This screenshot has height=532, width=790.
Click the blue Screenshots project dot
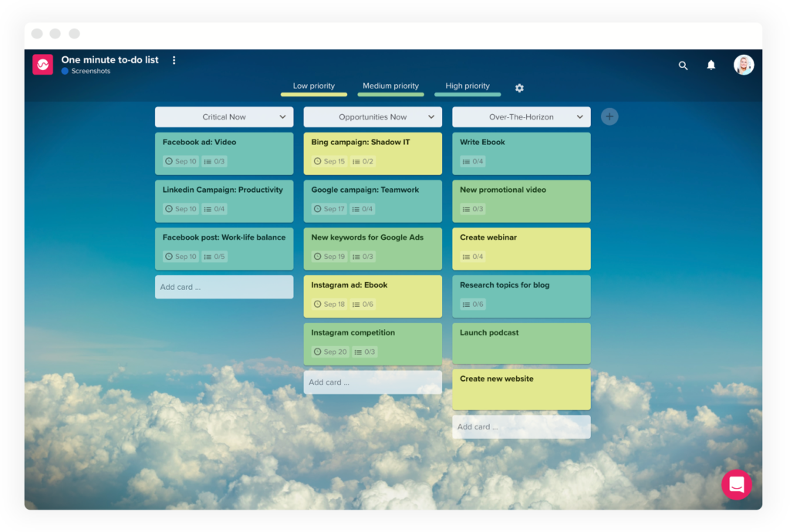65,71
